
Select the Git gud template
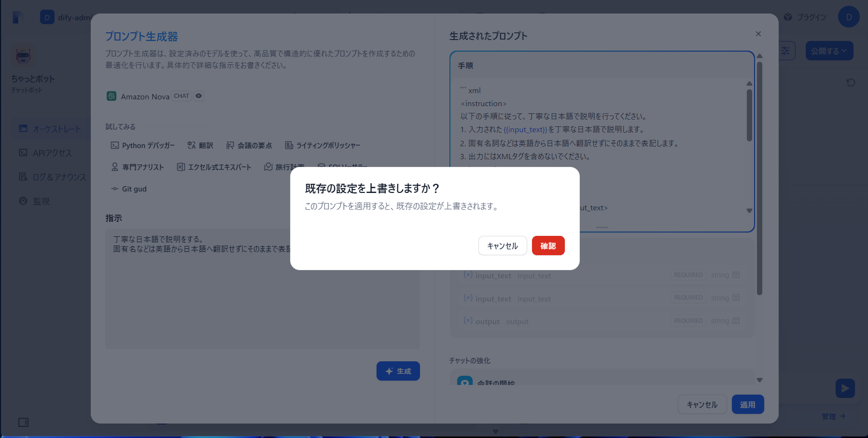click(x=129, y=189)
